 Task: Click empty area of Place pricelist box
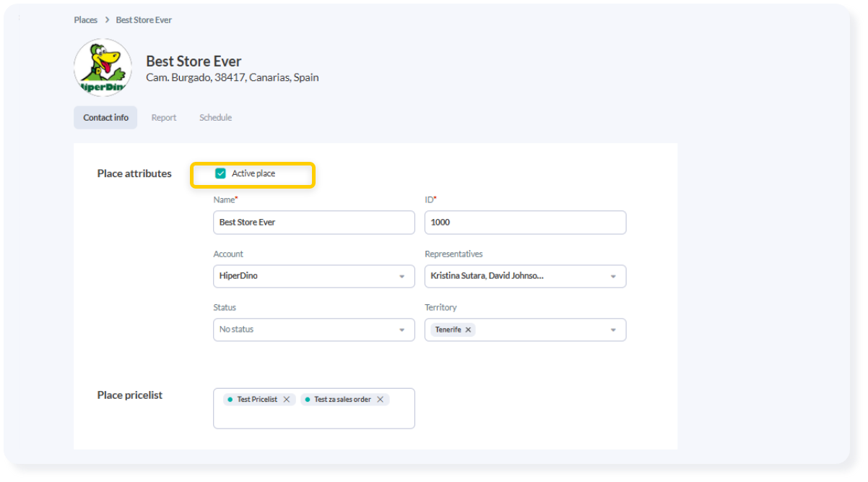tap(313, 417)
